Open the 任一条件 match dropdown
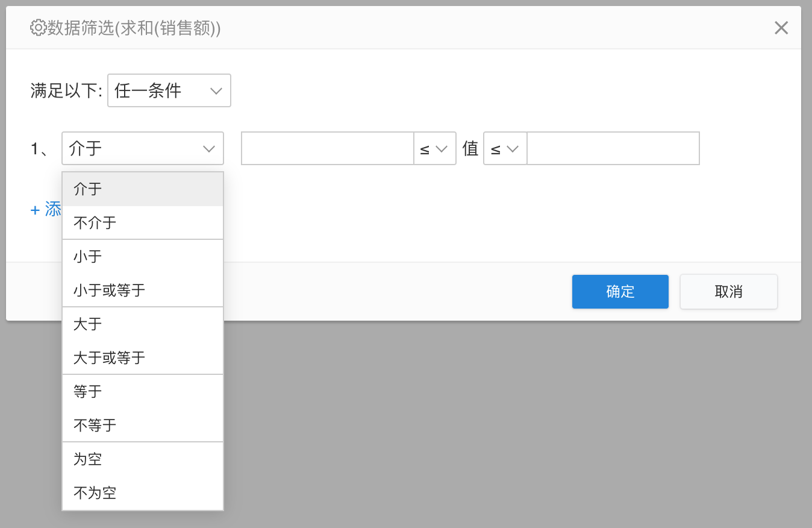The width and height of the screenshot is (812, 528). pos(169,90)
